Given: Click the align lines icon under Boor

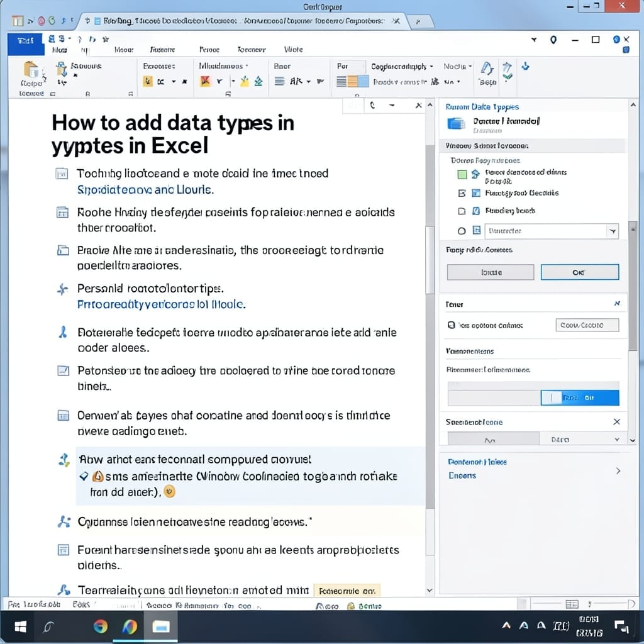Looking at the screenshot, I should pyautogui.click(x=280, y=81).
